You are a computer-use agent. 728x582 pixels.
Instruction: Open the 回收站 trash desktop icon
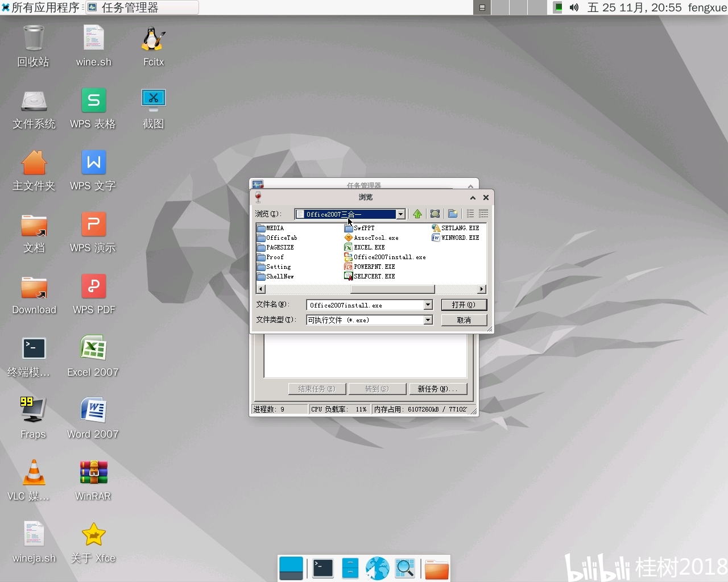click(x=34, y=47)
